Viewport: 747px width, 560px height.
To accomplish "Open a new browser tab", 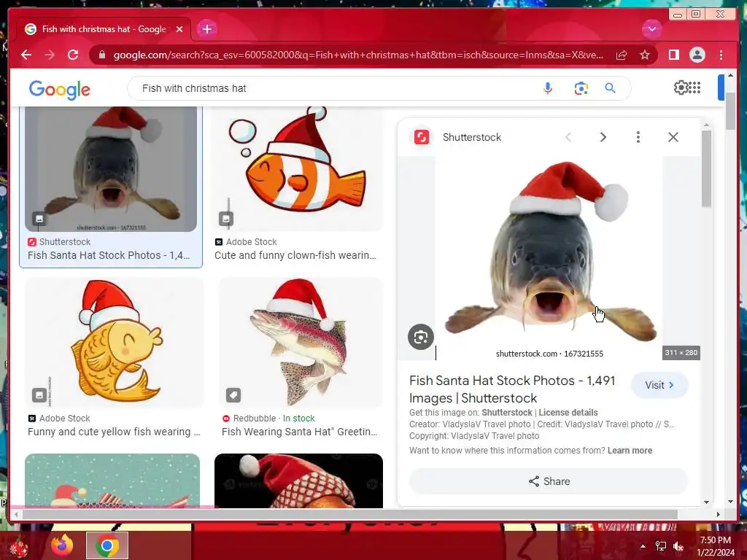I will click(207, 29).
